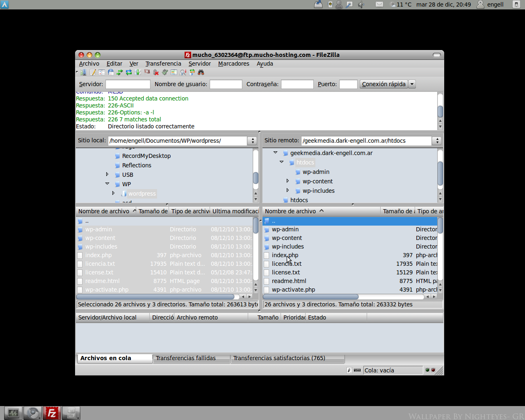Expand wp-content in remote tree
This screenshot has width=525, height=420.
[x=288, y=181]
